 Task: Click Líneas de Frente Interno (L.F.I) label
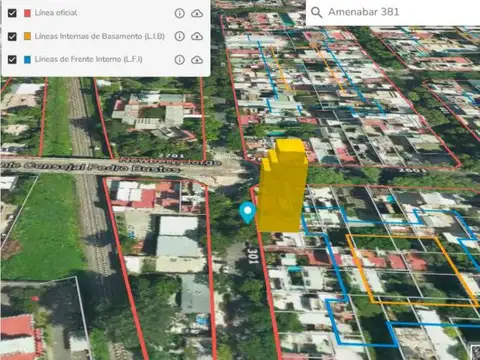pos(88,59)
